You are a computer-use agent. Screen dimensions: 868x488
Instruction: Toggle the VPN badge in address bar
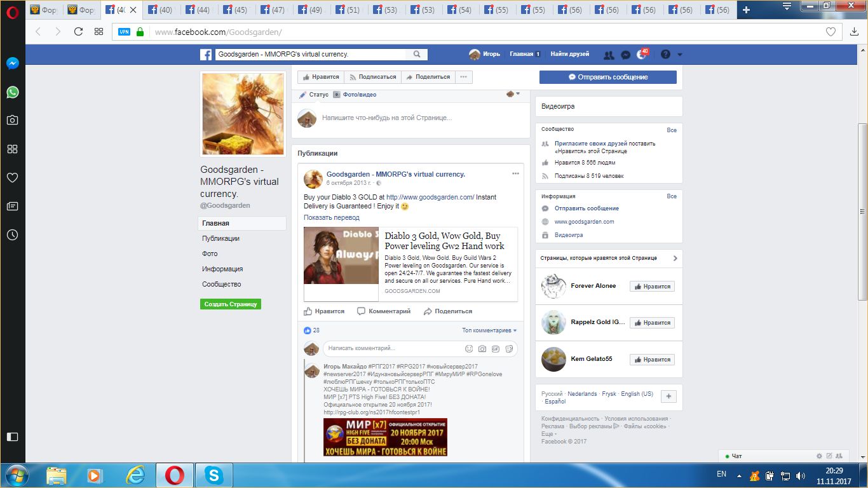125,32
